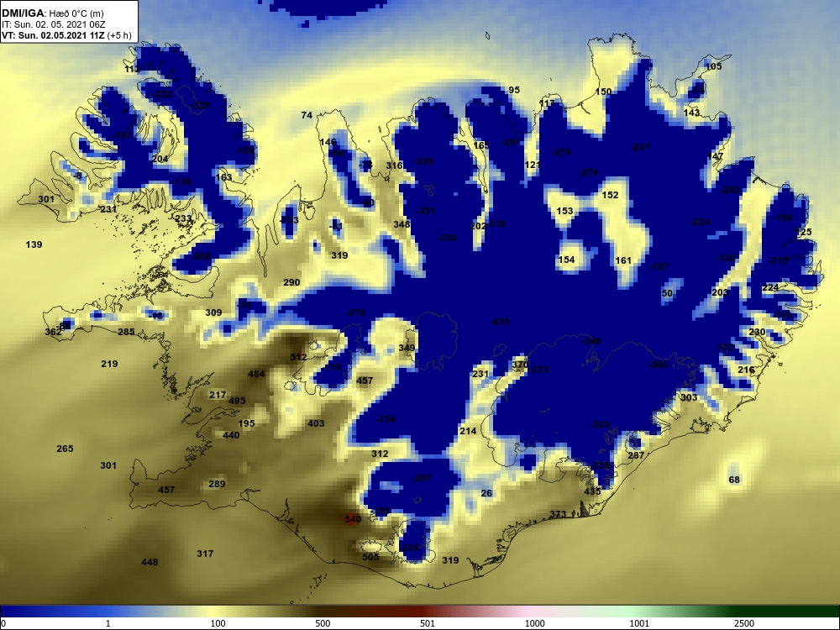Select the 68 value offshore southeast
Screen dimensions: 840x630
[x=734, y=480]
